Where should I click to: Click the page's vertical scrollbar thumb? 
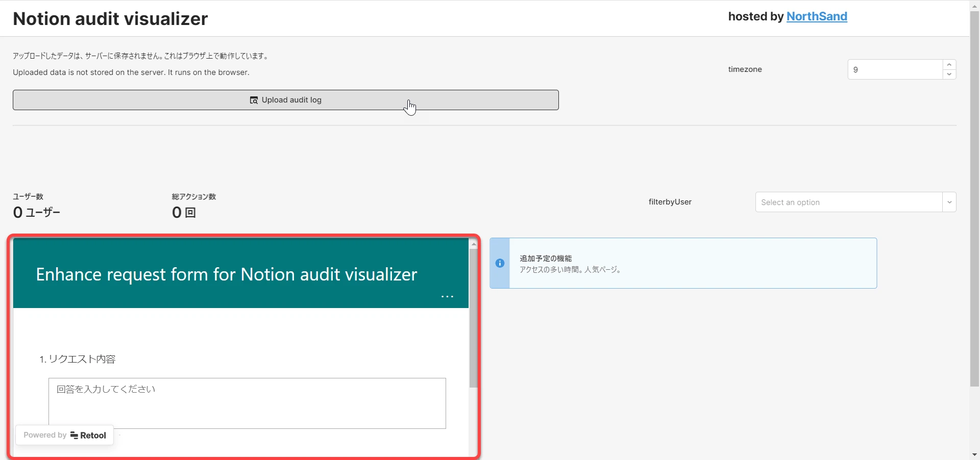click(x=974, y=199)
